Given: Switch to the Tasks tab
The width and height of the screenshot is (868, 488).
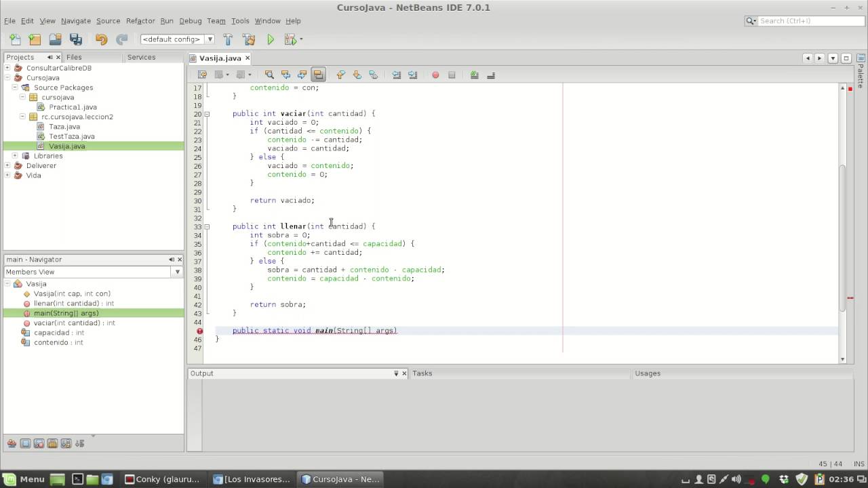Looking at the screenshot, I should coord(422,373).
